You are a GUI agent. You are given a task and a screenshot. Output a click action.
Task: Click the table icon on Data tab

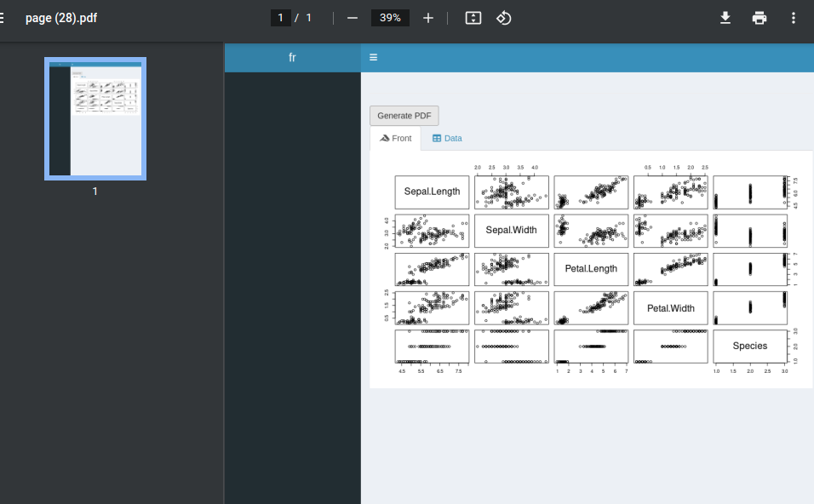tap(437, 139)
